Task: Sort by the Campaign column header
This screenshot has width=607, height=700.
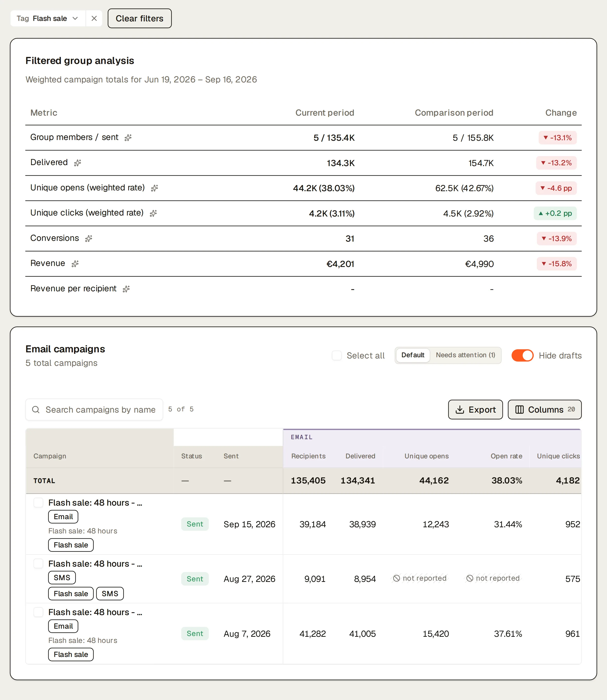Action: [x=50, y=456]
